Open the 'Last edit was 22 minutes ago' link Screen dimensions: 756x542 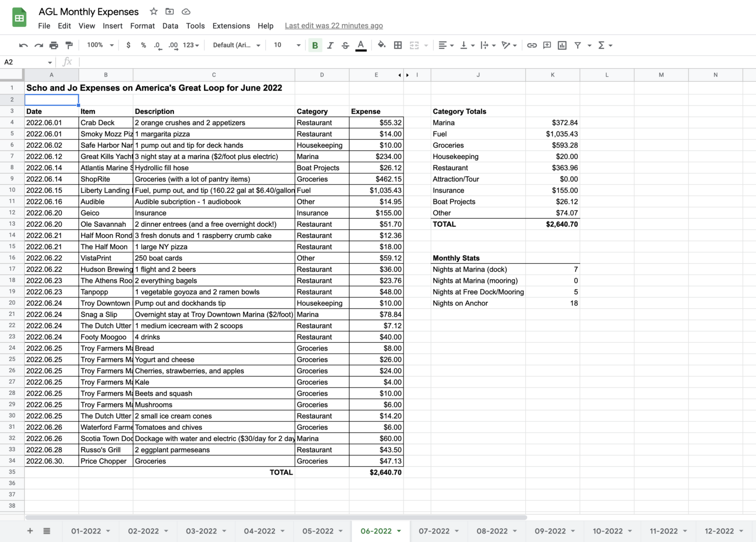pos(334,26)
